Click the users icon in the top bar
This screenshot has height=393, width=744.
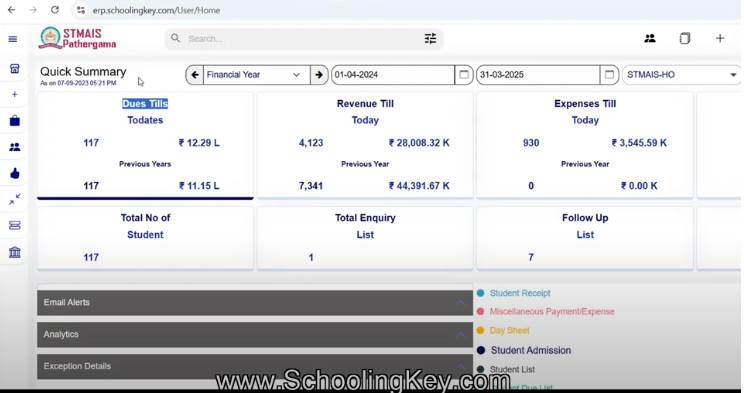[650, 38]
